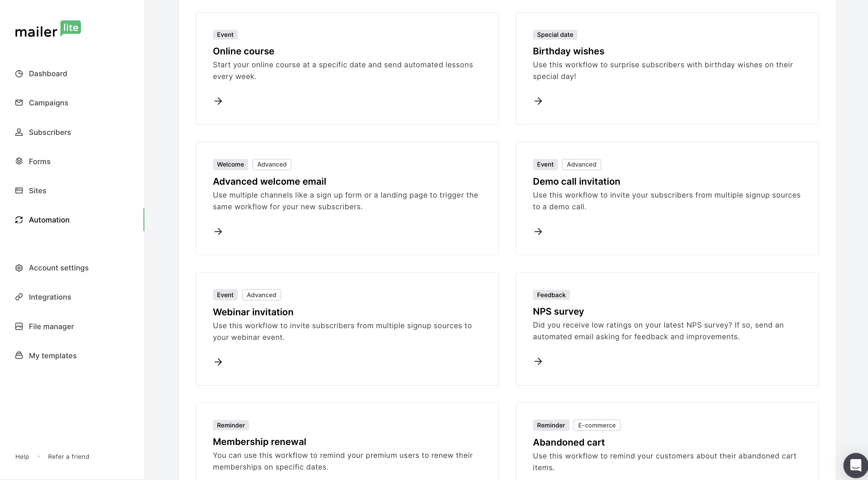The width and height of the screenshot is (868, 480).
Task: Click the File manager image icon
Action: pyautogui.click(x=19, y=326)
